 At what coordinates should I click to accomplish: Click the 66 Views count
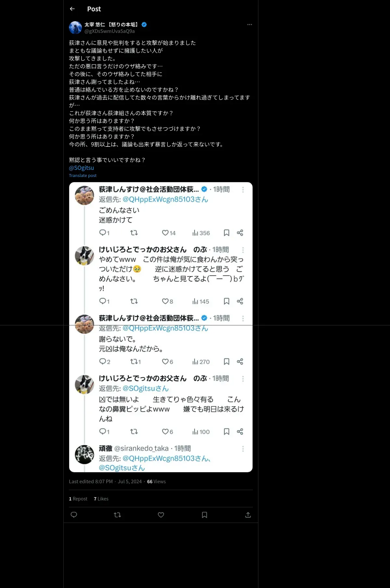point(156,481)
